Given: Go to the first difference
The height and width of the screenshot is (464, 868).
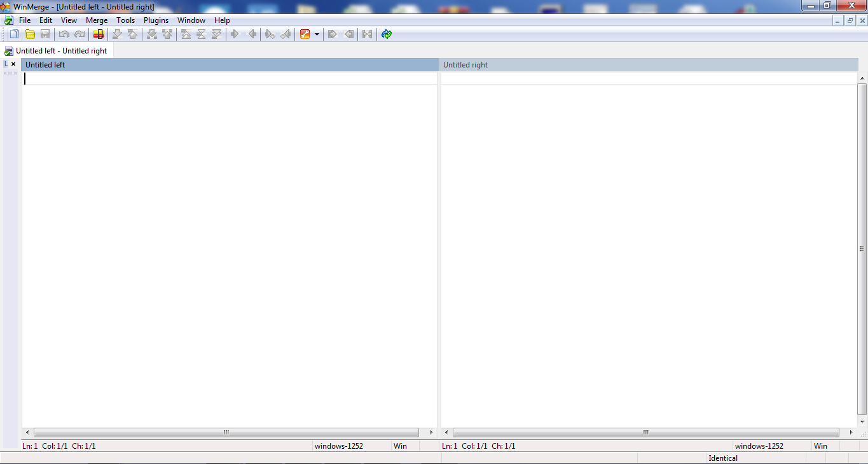Looking at the screenshot, I should 186,34.
